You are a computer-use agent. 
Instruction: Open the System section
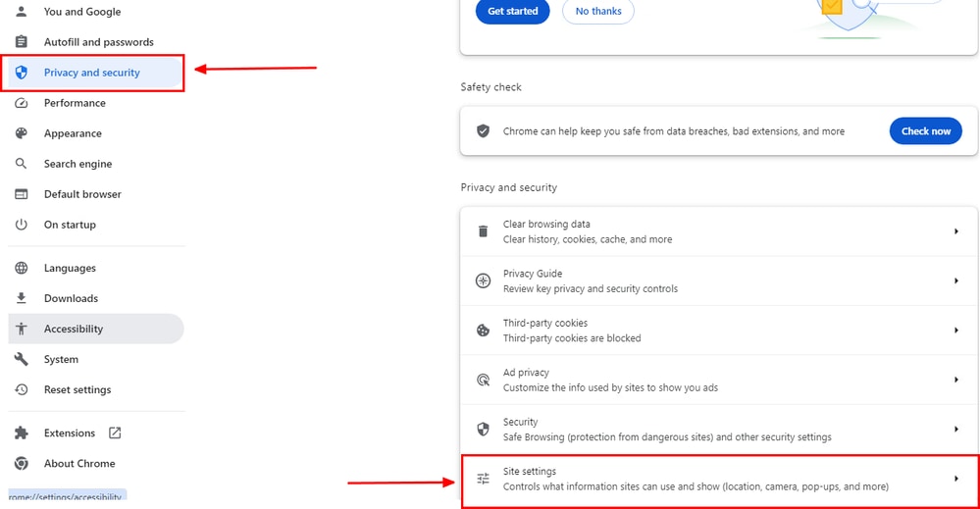point(61,359)
